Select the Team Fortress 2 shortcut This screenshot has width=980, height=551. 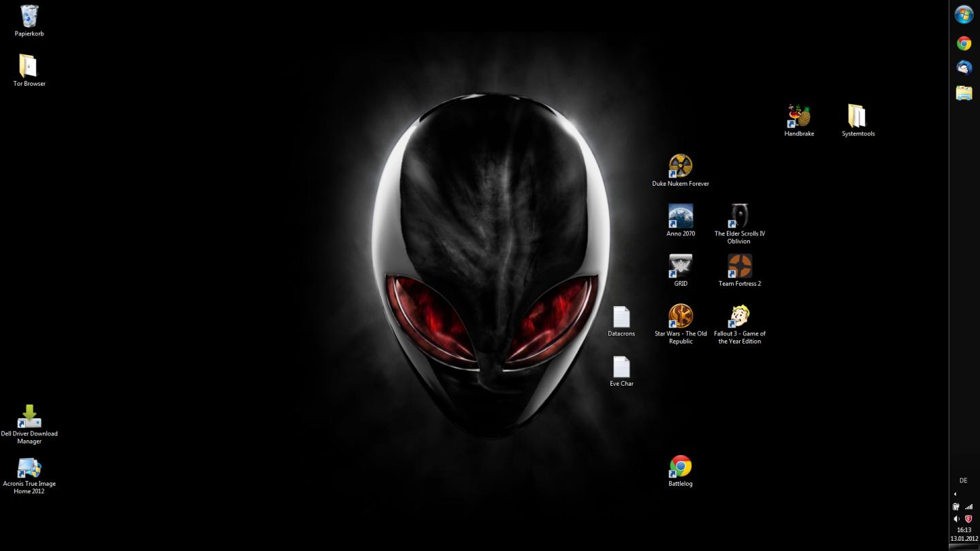pyautogui.click(x=739, y=266)
